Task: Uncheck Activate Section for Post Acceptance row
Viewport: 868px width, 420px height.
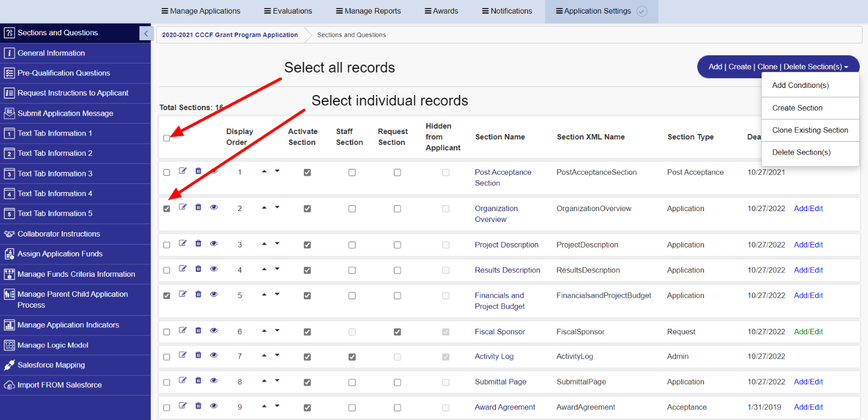Action: (x=307, y=173)
